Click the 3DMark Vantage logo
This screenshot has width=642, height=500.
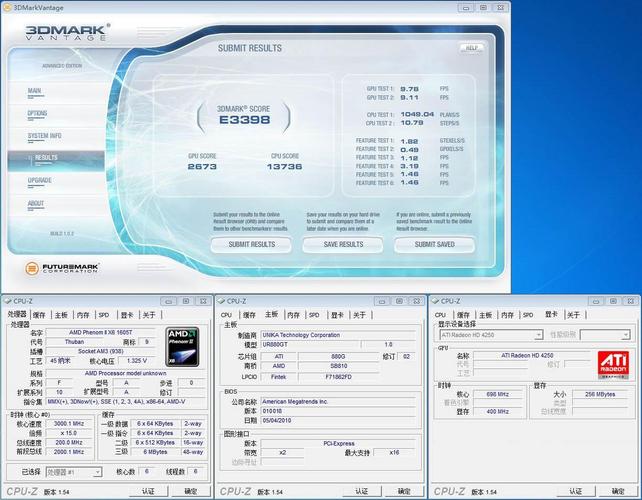(68, 32)
